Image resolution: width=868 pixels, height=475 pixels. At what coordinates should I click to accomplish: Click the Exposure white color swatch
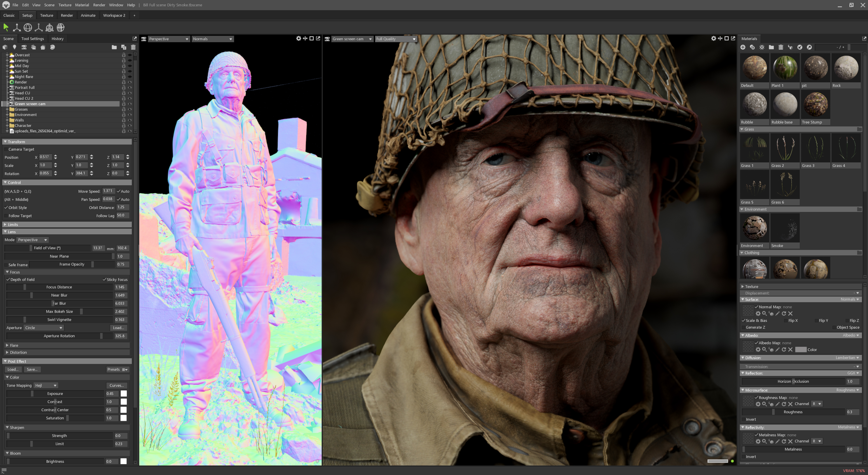(124, 393)
